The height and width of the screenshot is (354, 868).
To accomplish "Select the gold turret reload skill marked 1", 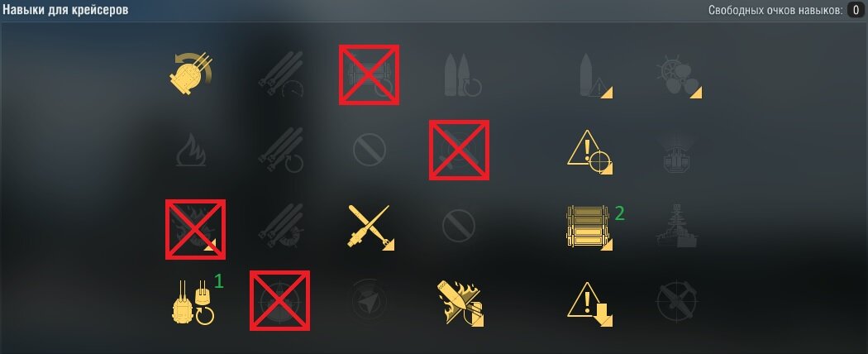I will tap(192, 303).
